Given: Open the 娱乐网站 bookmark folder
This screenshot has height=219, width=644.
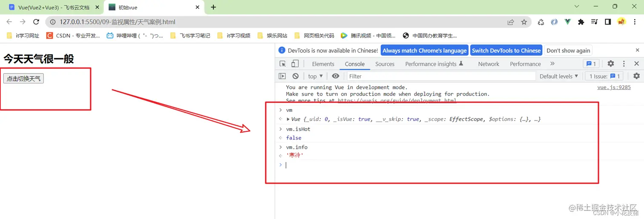Looking at the screenshot, I should pos(273,36).
